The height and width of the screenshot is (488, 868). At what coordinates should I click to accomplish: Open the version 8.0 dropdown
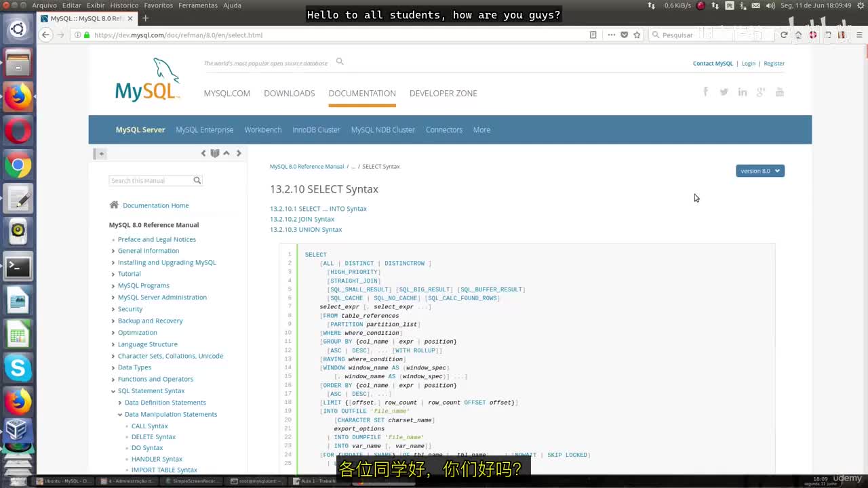pos(760,171)
